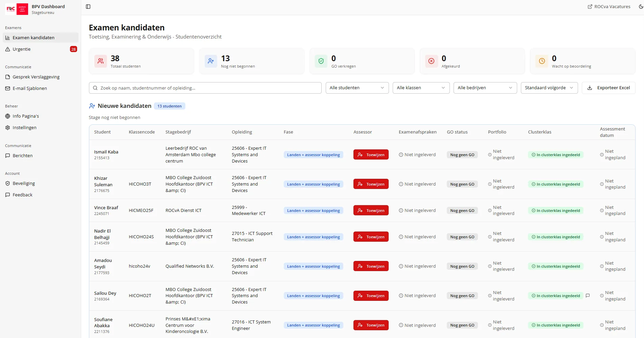This screenshot has width=644, height=338.
Task: Open Info Pagina's menu item
Action: (41, 116)
